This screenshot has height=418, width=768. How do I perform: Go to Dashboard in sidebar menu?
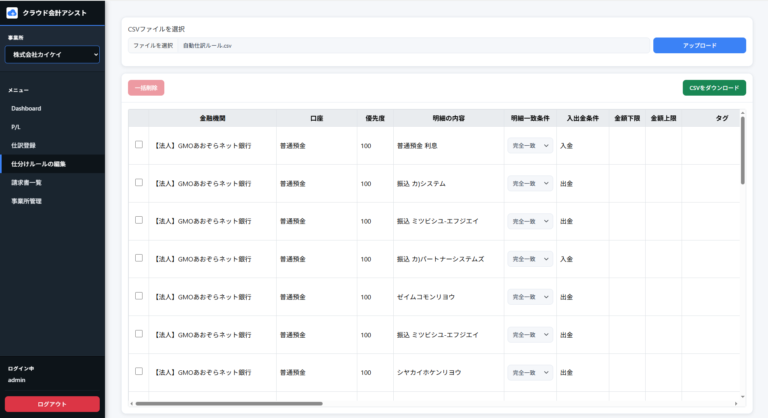pyautogui.click(x=26, y=108)
